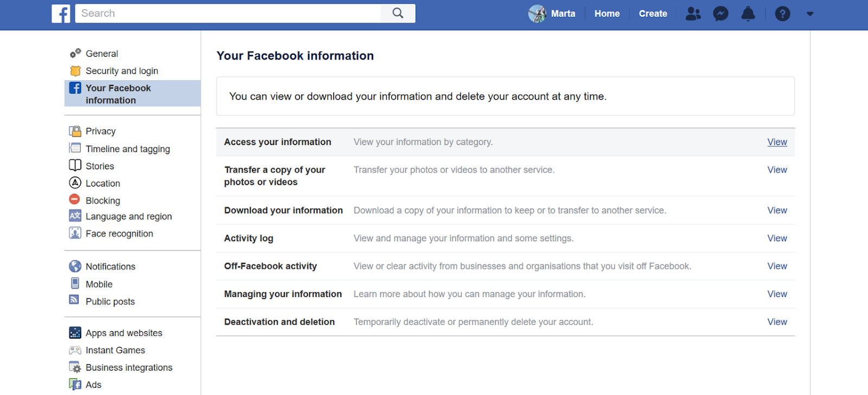Image resolution: width=868 pixels, height=395 pixels.
Task: Click View for Off-Facebook activity
Action: [x=777, y=266]
